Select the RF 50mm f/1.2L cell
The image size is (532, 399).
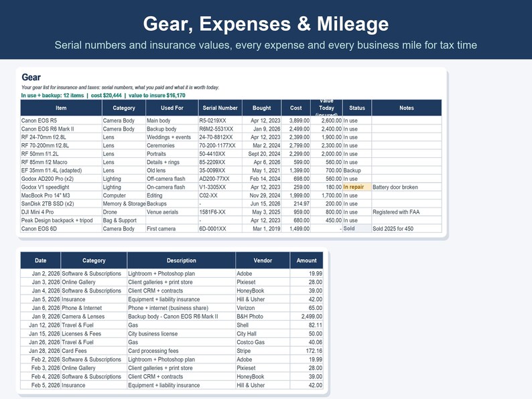tap(61, 153)
